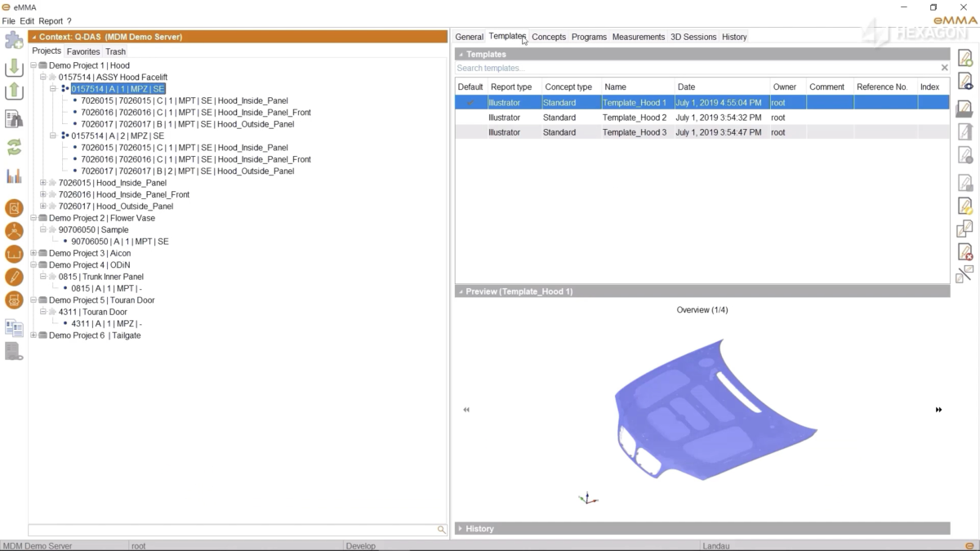Click the orange network nodes icon
This screenshot has width=980, height=551.
click(14, 231)
